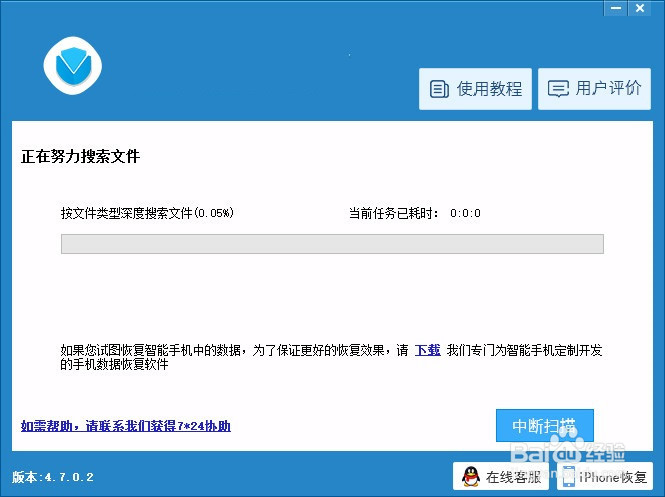The height and width of the screenshot is (497, 665).
Task: Click the 按文件类型深度搜索文件 (0.05%) status text
Action: coord(147,213)
